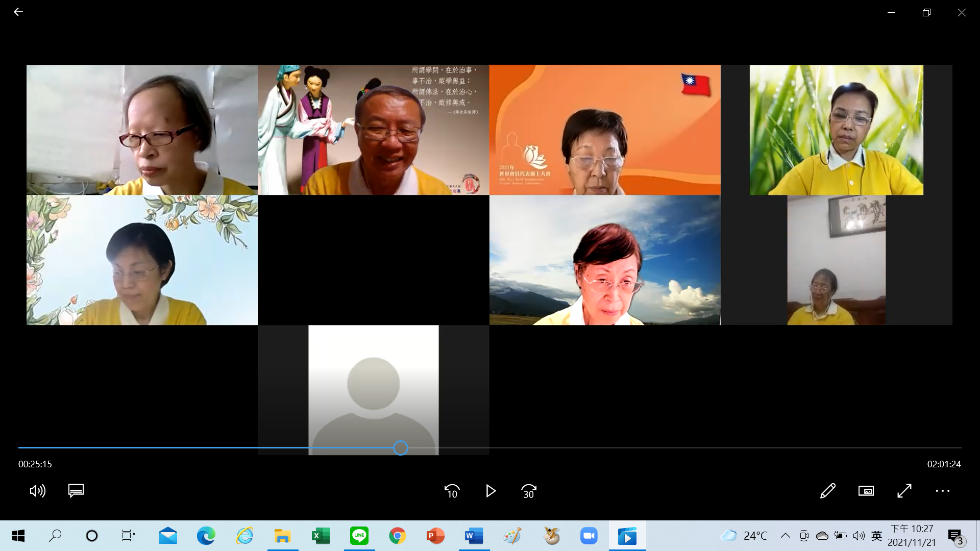
Task: Open Zoom from the taskbar
Action: pos(589,536)
